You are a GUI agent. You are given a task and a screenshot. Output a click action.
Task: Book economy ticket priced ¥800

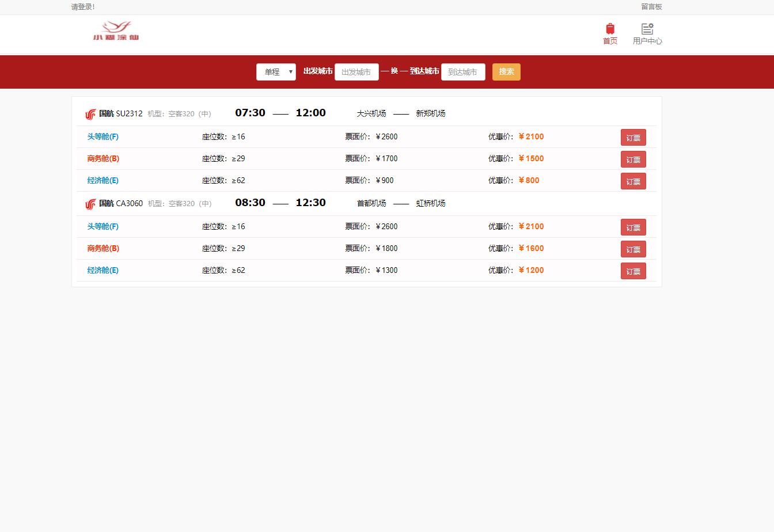coord(633,181)
